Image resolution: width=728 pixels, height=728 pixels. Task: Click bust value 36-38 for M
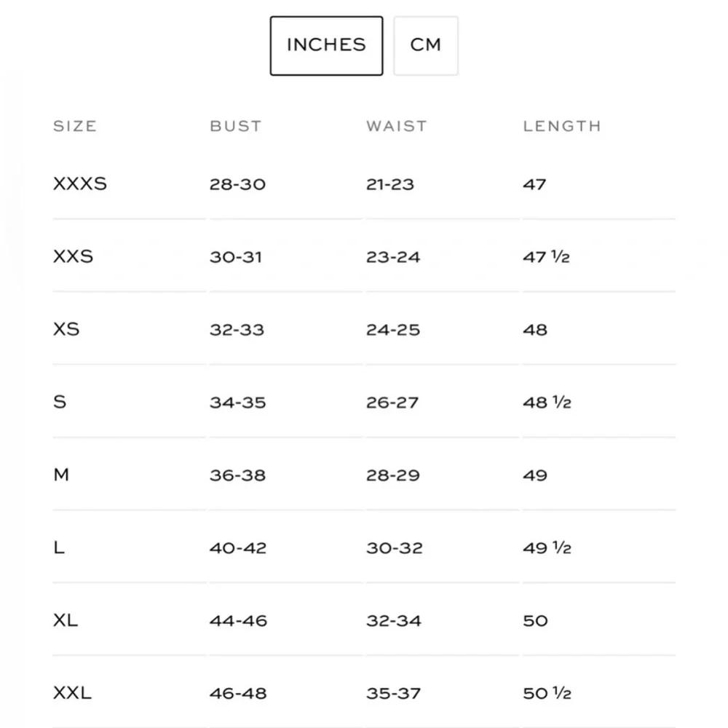(x=237, y=475)
